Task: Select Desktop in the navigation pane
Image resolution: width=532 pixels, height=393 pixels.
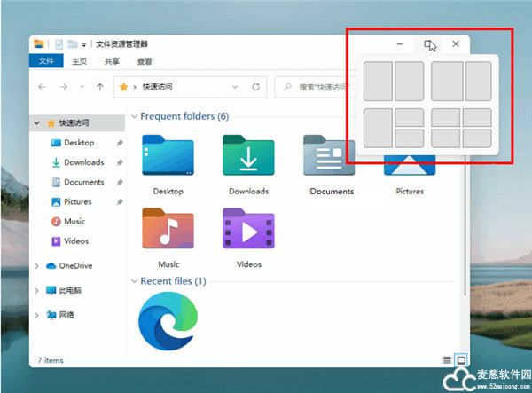Action: pos(79,143)
